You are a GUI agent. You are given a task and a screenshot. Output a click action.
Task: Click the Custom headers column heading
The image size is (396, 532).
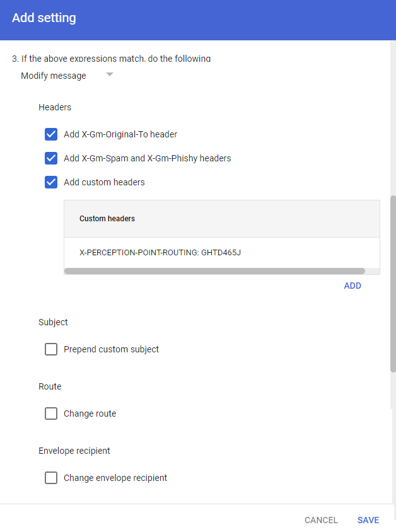107,219
